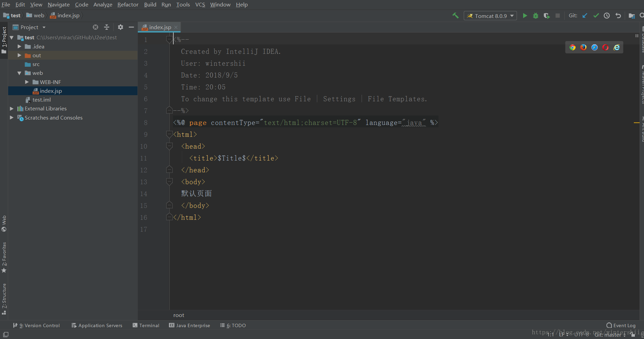Select test.iml file in tree
The width and height of the screenshot is (644, 339).
pyautogui.click(x=41, y=100)
